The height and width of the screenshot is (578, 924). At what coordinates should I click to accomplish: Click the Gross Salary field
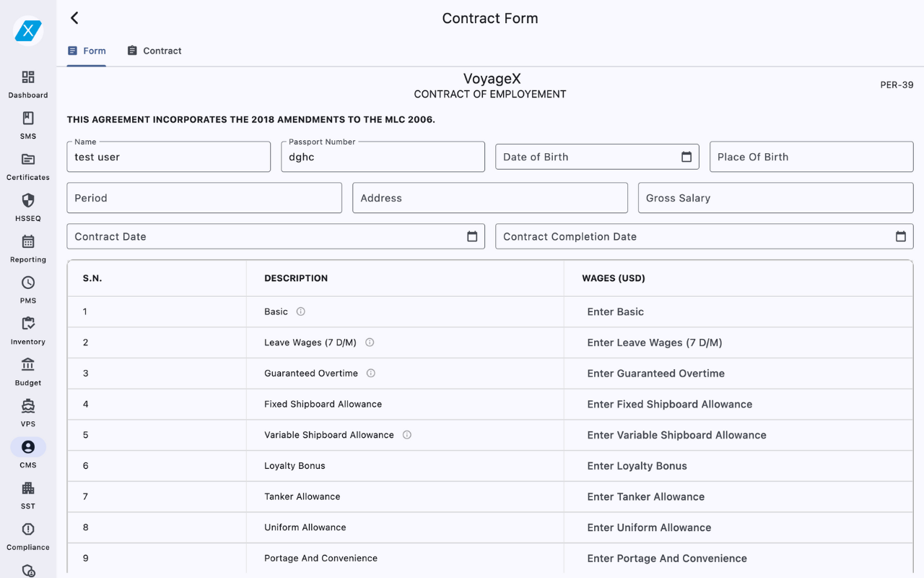(776, 198)
